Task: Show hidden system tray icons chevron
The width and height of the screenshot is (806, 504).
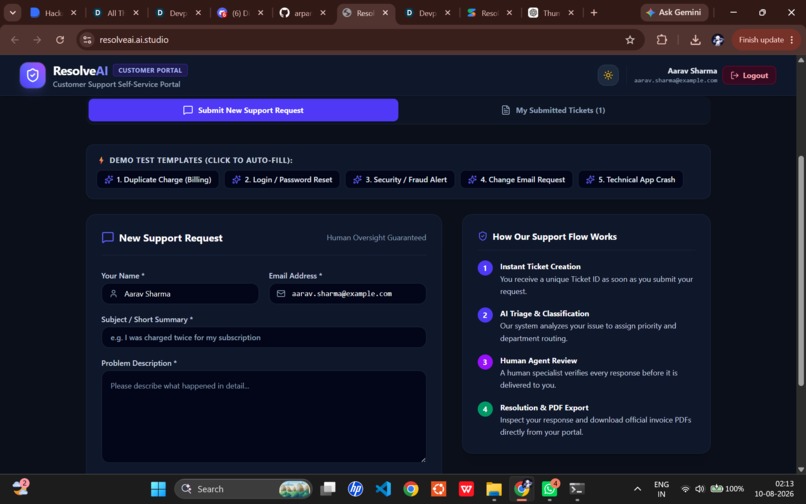Action: point(637,489)
